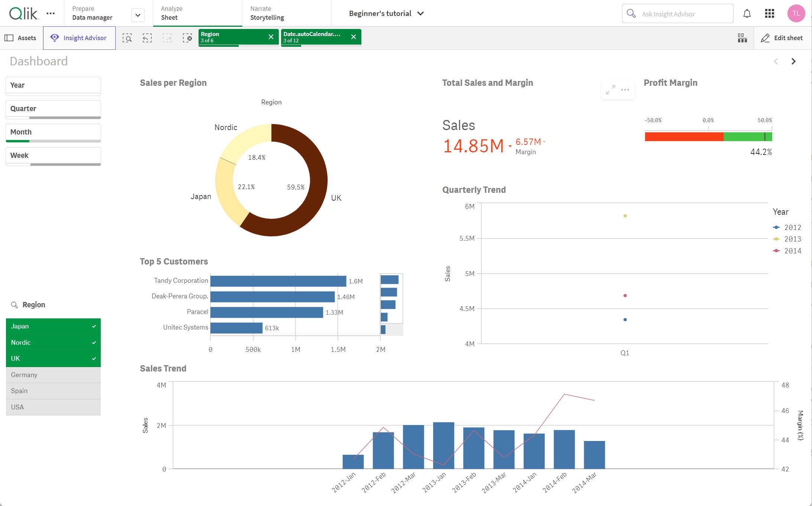Click the Edit sheet button

(782, 37)
